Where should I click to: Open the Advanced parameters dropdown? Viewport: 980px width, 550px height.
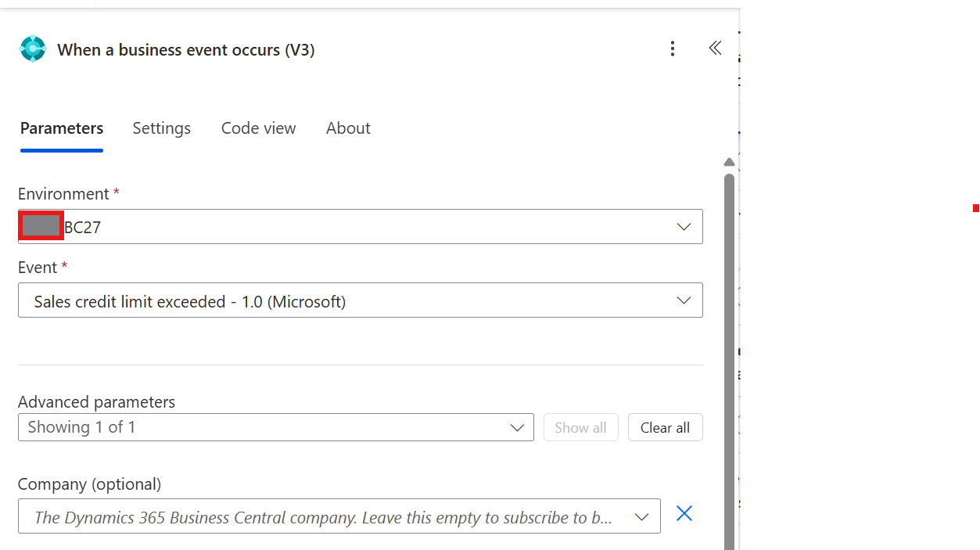pos(276,427)
